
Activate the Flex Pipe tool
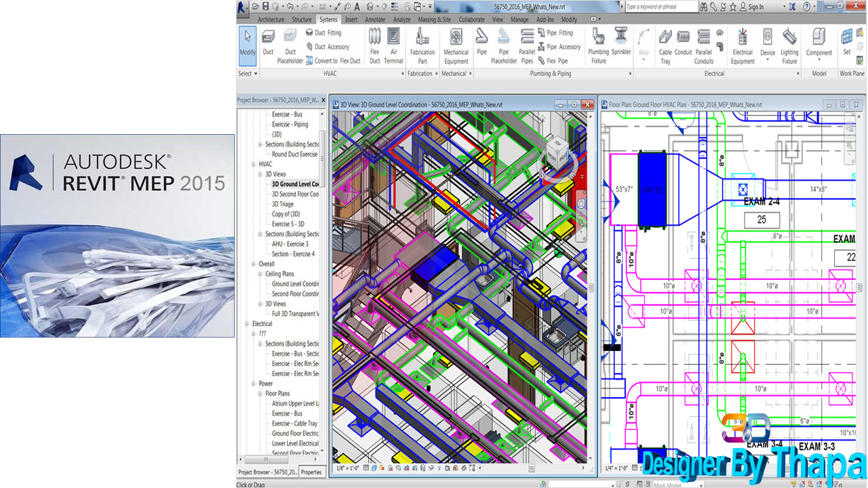(x=553, y=60)
